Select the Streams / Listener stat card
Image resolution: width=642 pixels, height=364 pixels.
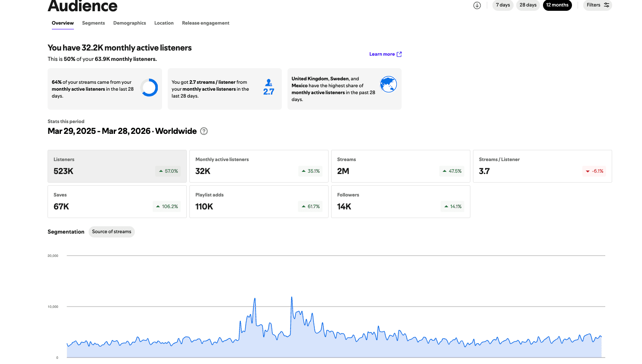[x=543, y=166]
